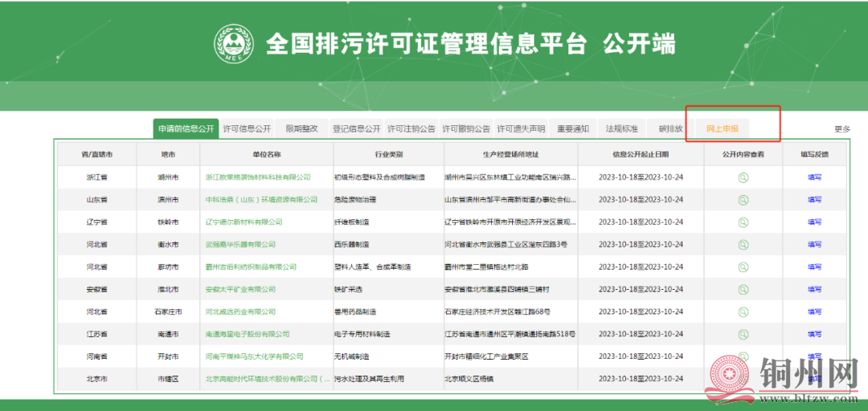Open 辽宁德尔新材料有限公司 company link

[244, 222]
